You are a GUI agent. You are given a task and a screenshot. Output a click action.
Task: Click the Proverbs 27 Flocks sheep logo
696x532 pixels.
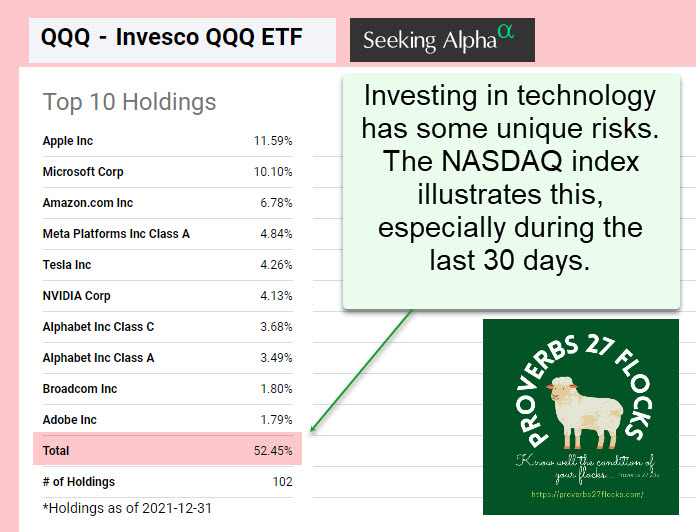tap(580, 417)
